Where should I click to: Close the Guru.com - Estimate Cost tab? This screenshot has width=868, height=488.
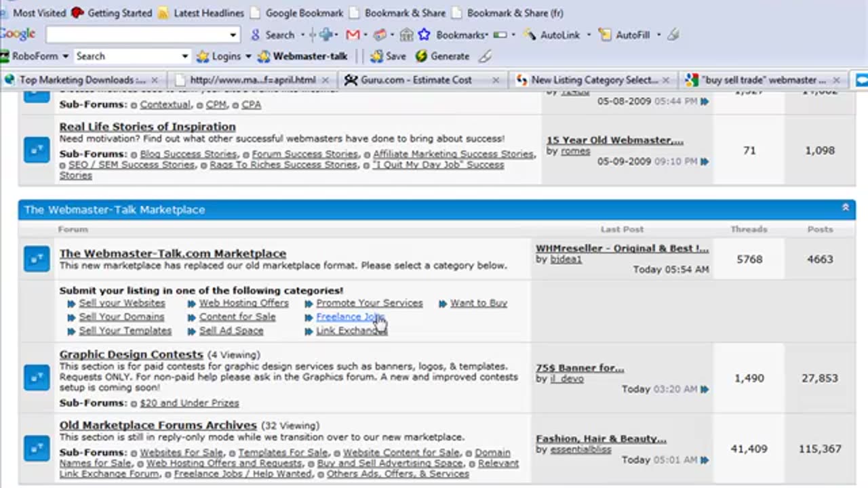495,80
